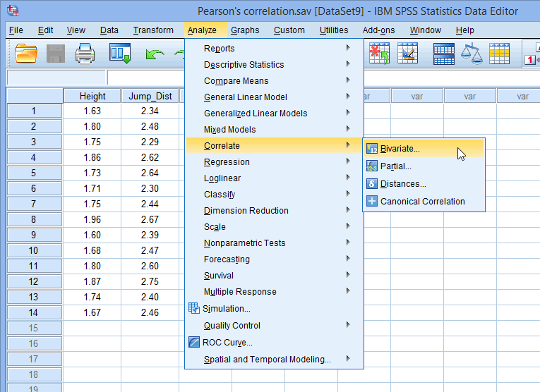Screen dimensions: 540x392
Task: Open Distances in the Correlate submenu
Action: point(402,184)
